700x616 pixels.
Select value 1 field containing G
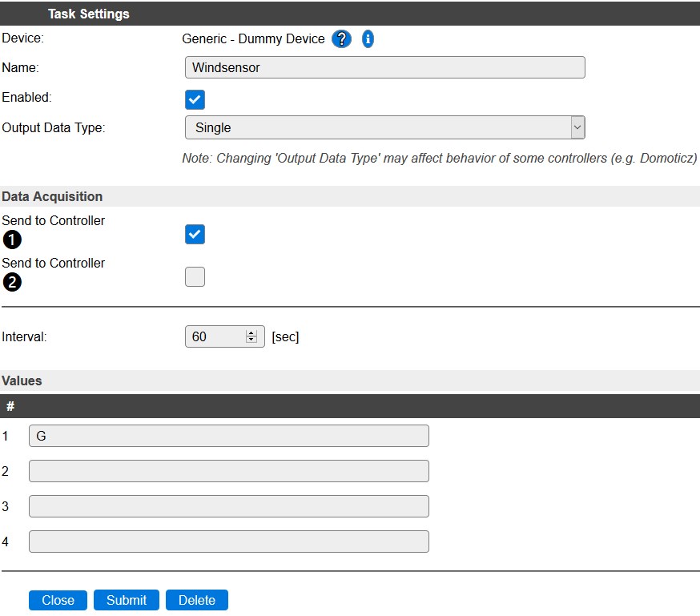click(228, 436)
